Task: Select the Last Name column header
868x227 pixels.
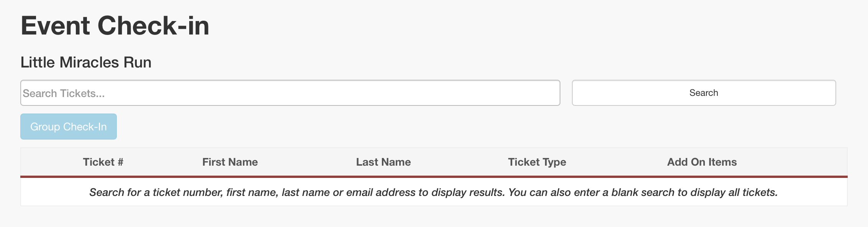Action: 383,162
